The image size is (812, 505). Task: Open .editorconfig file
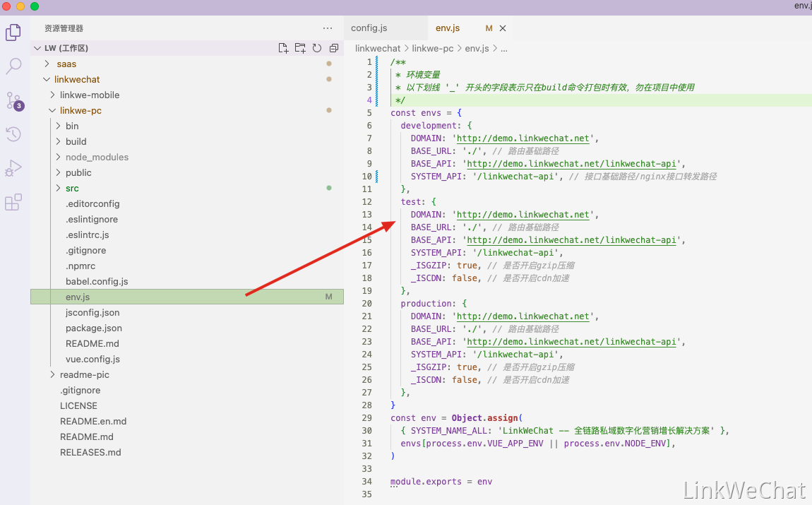click(92, 203)
